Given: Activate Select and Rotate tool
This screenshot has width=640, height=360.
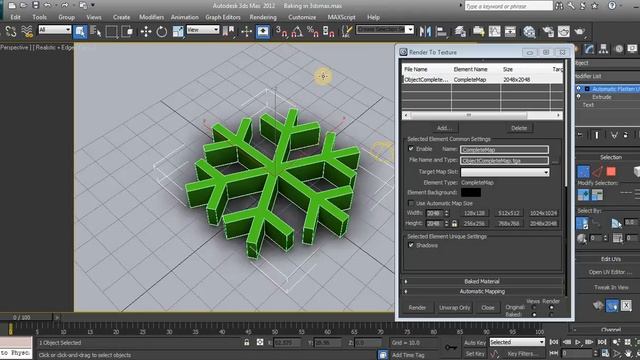Looking at the screenshot, I should (162, 31).
